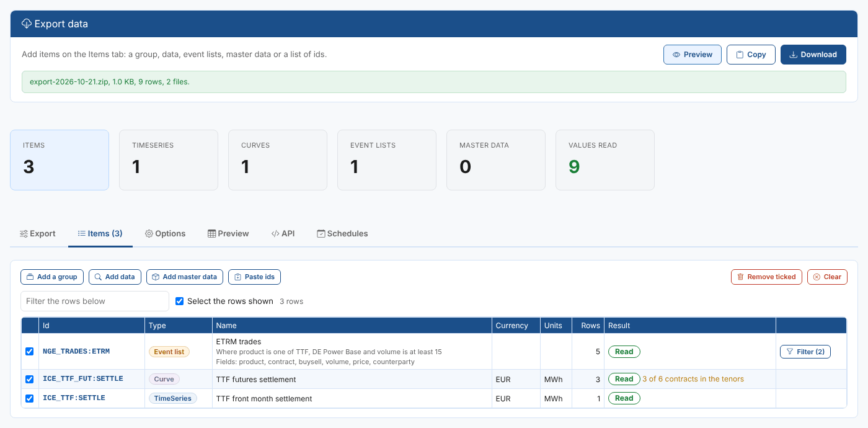Click the Curves summary card
Screen dimensions: 868x428
(278, 159)
